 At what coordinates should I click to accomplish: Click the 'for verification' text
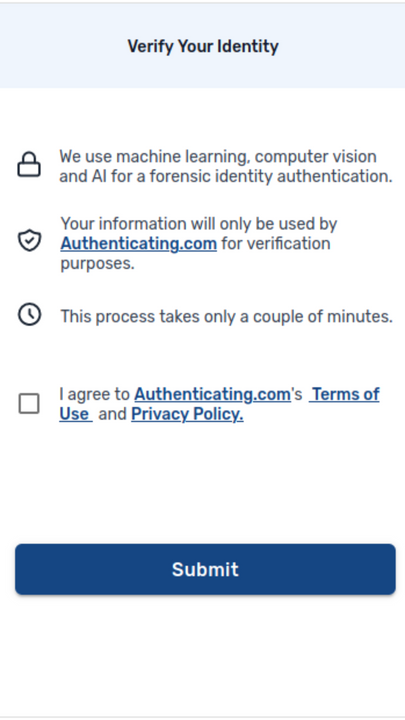[276, 243]
